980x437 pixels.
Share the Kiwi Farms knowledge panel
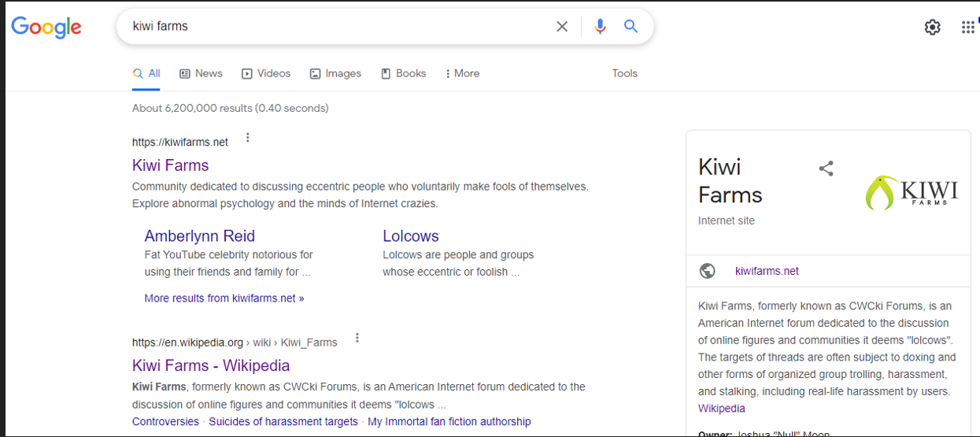826,168
